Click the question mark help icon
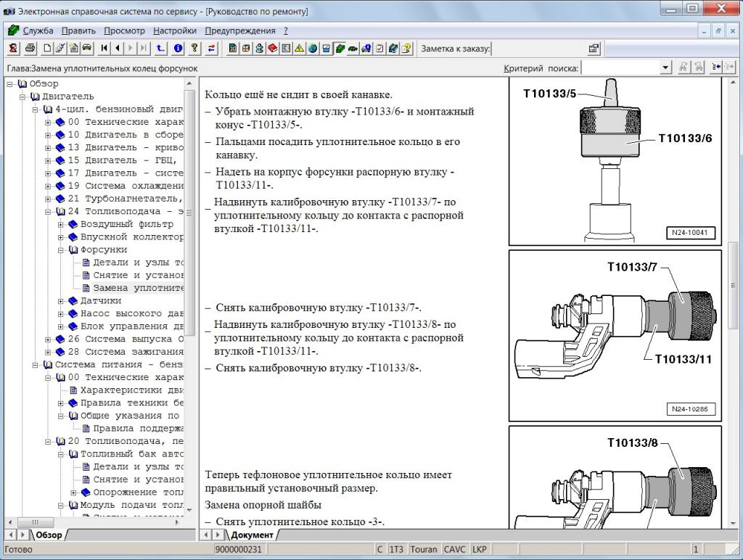The height and width of the screenshot is (560, 743). (194, 49)
